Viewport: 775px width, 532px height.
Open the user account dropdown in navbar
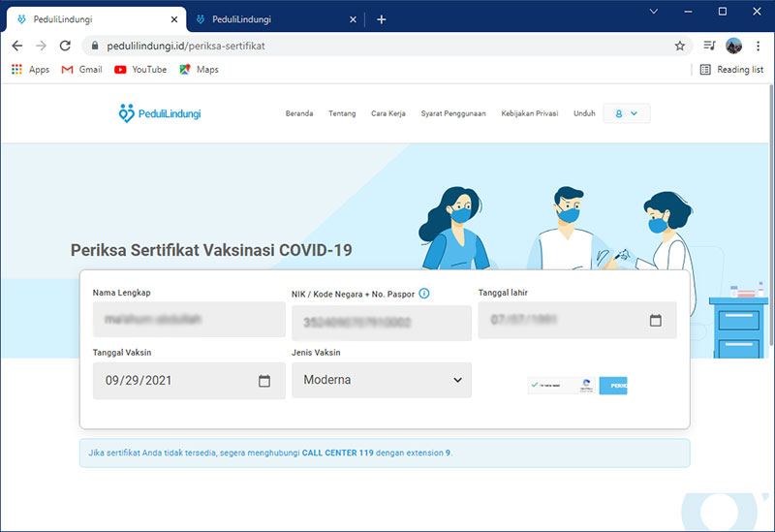coord(626,113)
